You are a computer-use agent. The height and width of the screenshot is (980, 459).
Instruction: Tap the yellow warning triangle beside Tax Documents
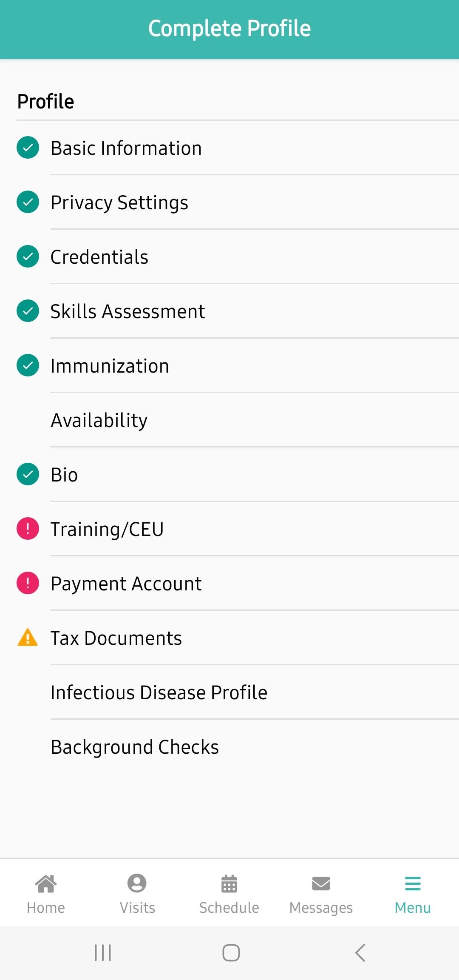coord(28,637)
